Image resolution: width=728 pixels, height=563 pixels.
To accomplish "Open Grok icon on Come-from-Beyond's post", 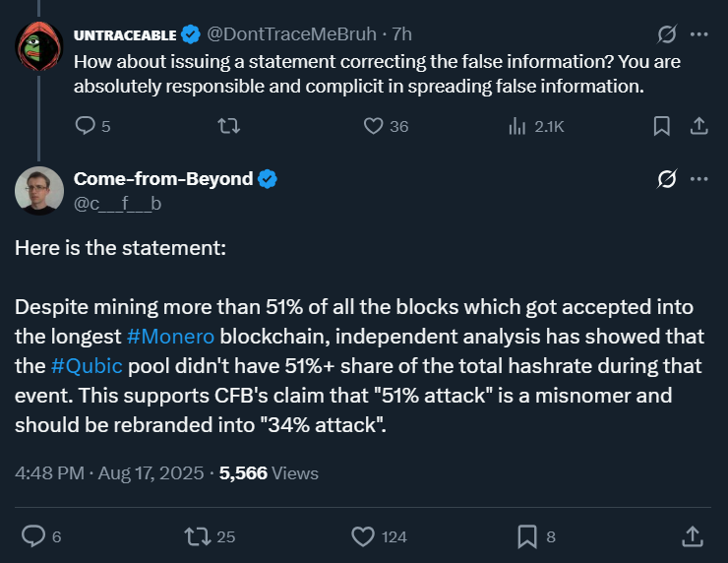I will pyautogui.click(x=666, y=179).
